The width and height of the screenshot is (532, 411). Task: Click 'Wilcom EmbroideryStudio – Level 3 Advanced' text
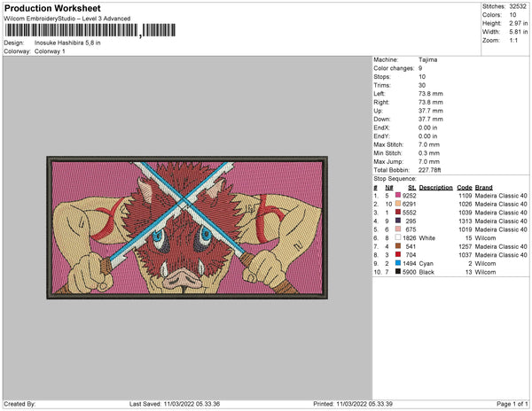click(67, 19)
